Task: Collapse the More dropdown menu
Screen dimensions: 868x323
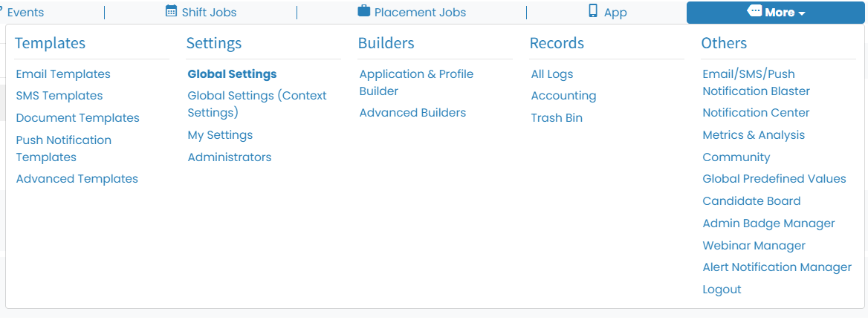Action: pyautogui.click(x=776, y=12)
